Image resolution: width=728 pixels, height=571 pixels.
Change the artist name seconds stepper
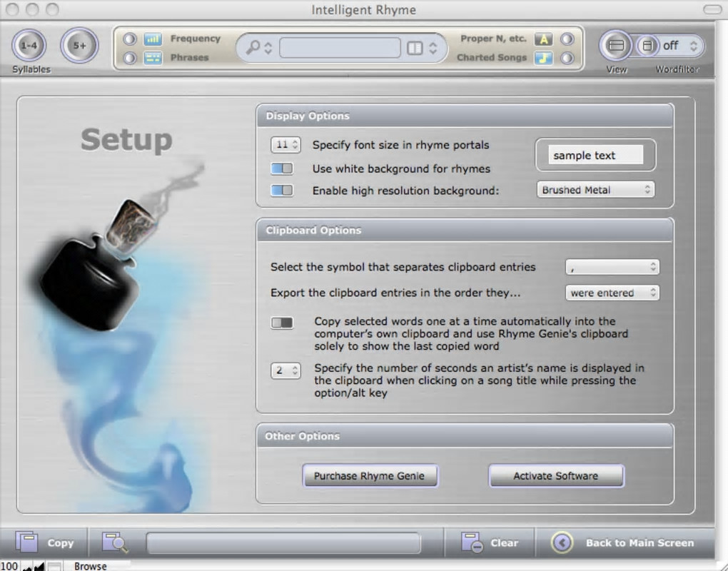(285, 370)
